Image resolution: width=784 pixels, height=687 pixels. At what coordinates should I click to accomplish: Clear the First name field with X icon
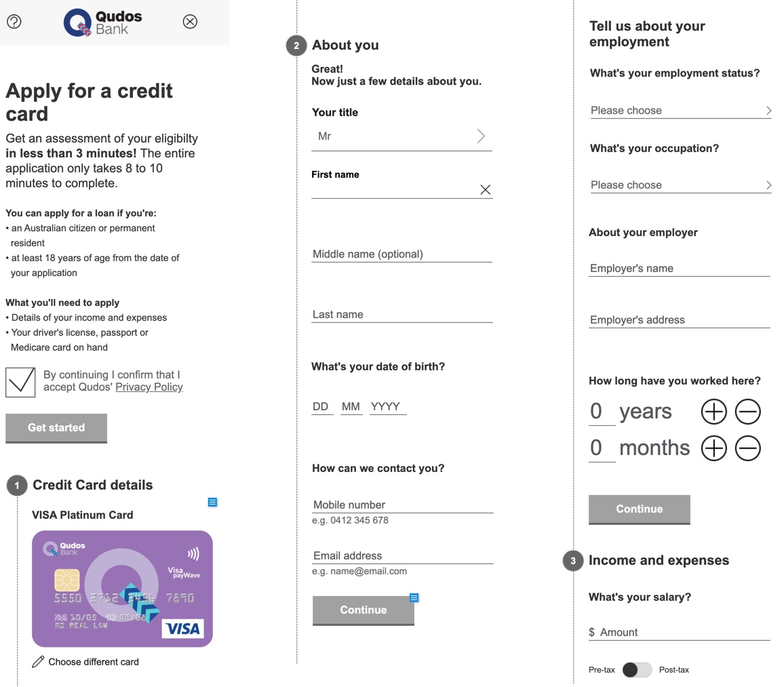[x=485, y=189]
